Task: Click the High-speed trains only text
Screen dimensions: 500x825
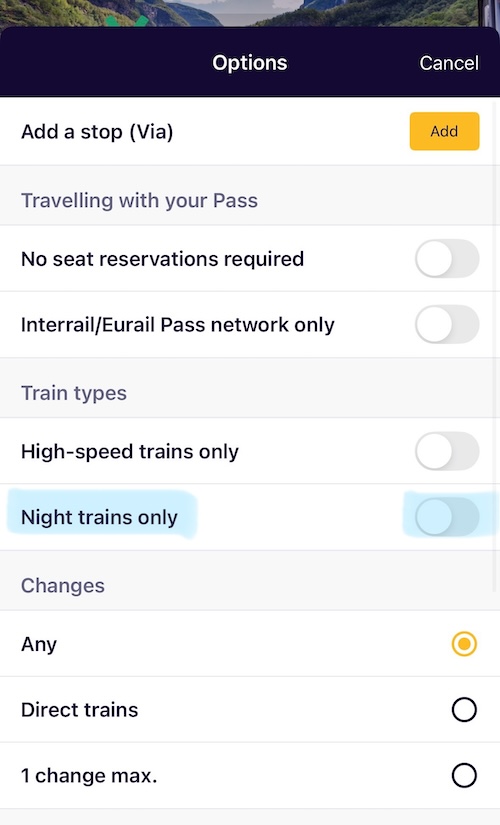Action: [x=129, y=451]
